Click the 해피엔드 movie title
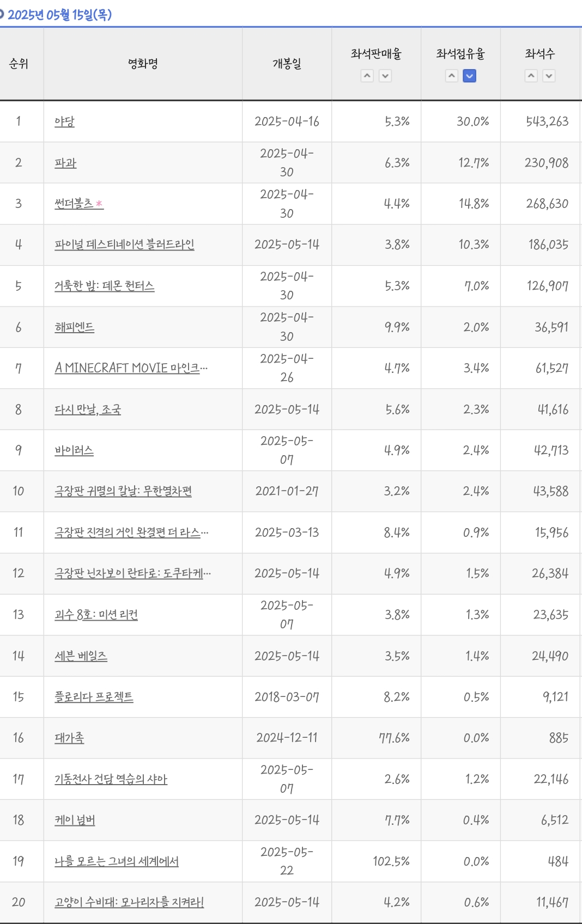The height and width of the screenshot is (924, 582). 74,327
